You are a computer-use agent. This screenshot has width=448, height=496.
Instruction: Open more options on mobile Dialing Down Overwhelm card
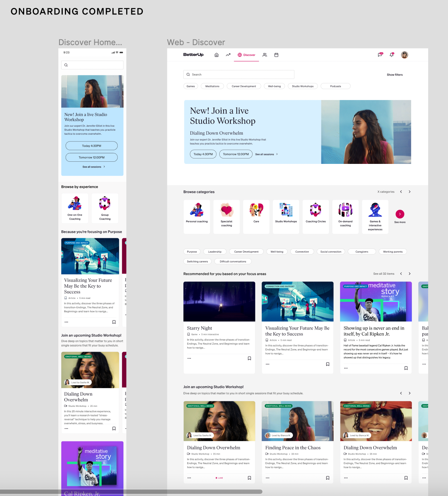66,428
